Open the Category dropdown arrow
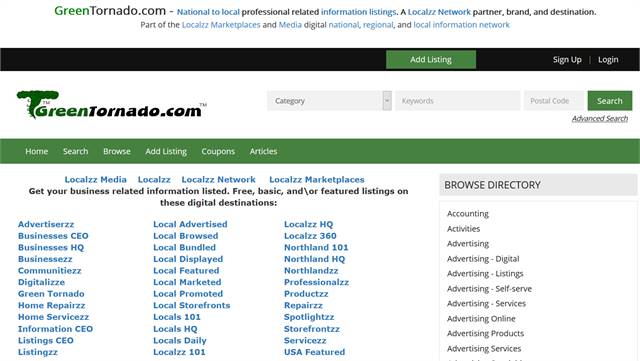The width and height of the screenshot is (640, 361). (x=387, y=101)
